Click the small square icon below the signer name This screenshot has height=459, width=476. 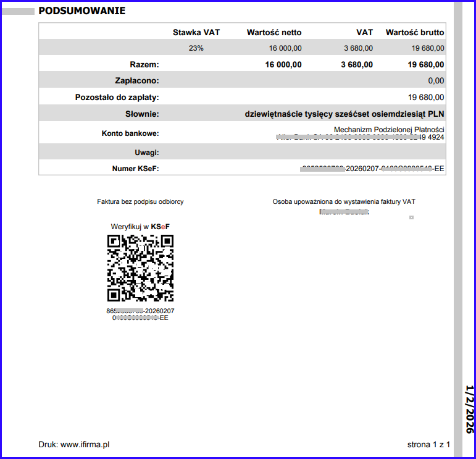point(411,217)
